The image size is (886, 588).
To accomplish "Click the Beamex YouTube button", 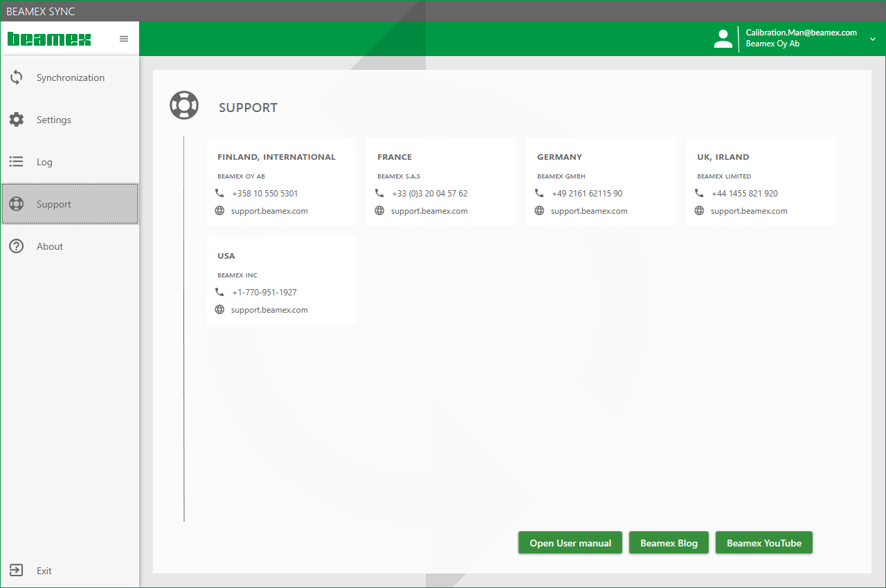I will [764, 543].
